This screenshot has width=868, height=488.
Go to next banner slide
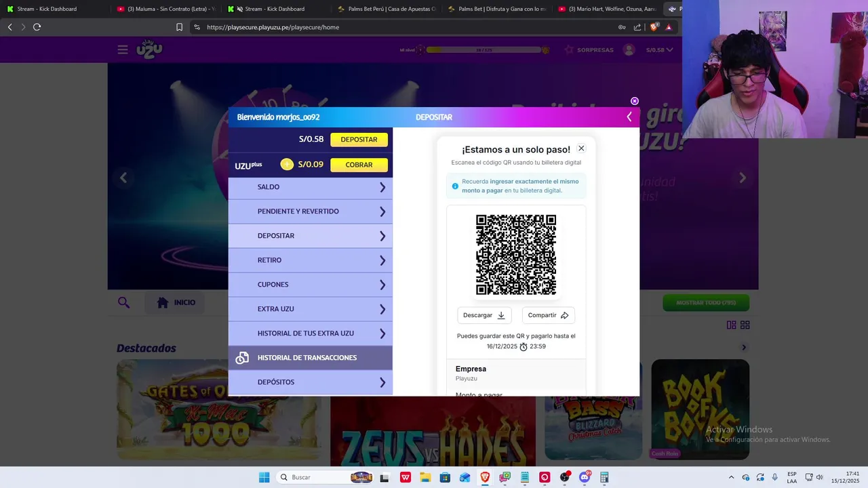[x=743, y=178]
